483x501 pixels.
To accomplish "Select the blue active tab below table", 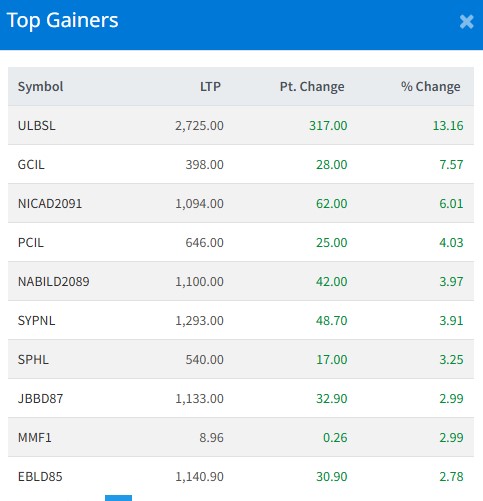I will pos(118,498).
